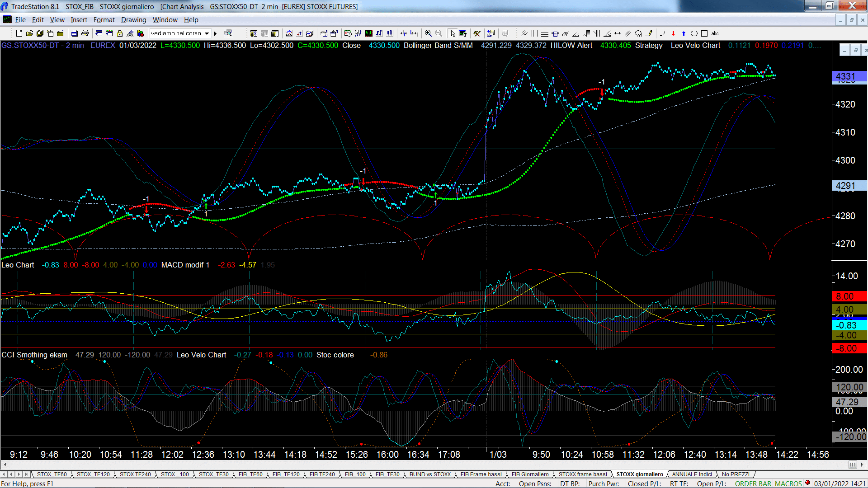Click the New document icon

point(19,33)
